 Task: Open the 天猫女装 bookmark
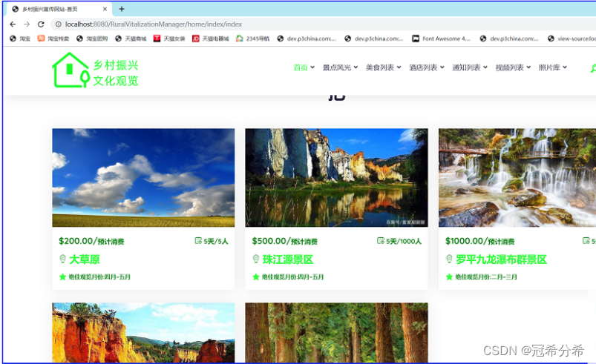tap(169, 39)
